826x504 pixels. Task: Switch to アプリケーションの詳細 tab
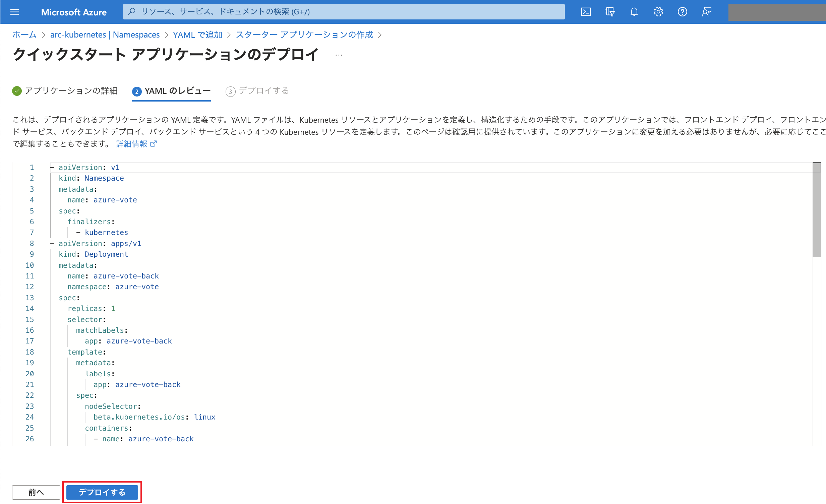pyautogui.click(x=65, y=91)
